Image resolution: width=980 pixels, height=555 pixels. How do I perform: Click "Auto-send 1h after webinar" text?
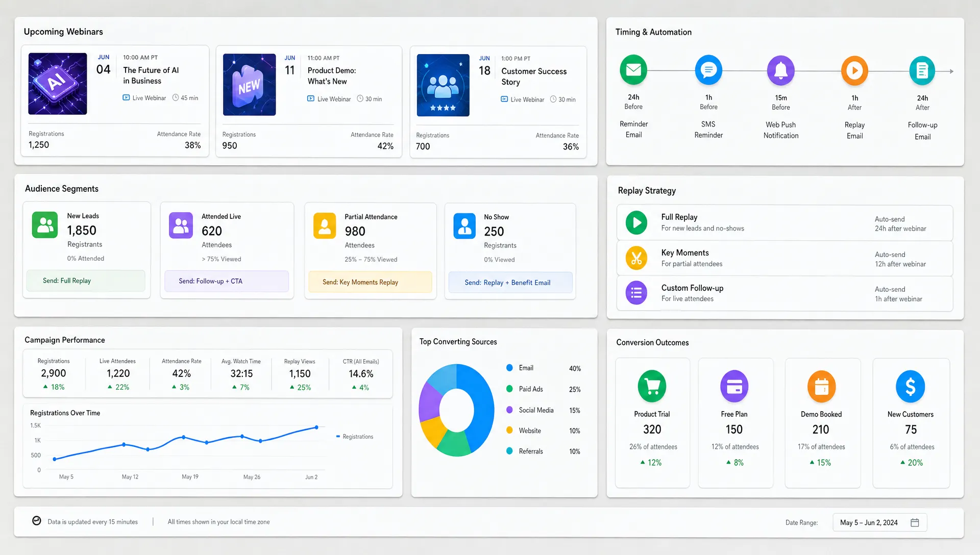[898, 294]
